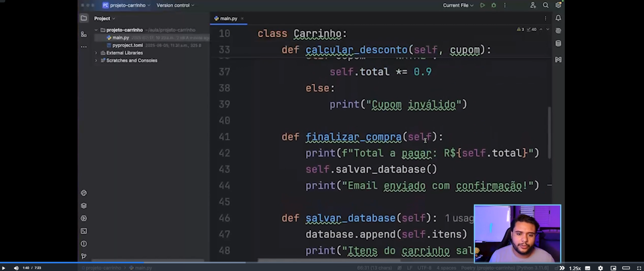The width and height of the screenshot is (644, 271).
Task: Click the editor horizontal scrollbar thumb
Action: pyautogui.click(x=329, y=261)
